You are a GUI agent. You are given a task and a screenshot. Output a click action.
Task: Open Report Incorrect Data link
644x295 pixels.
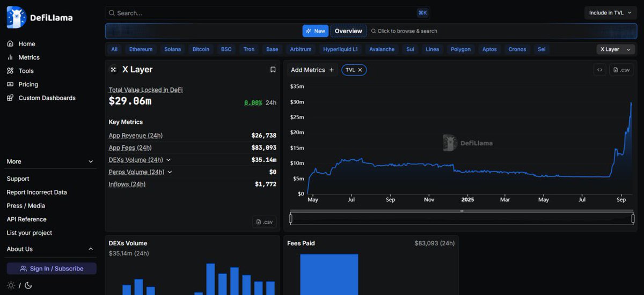pos(36,192)
